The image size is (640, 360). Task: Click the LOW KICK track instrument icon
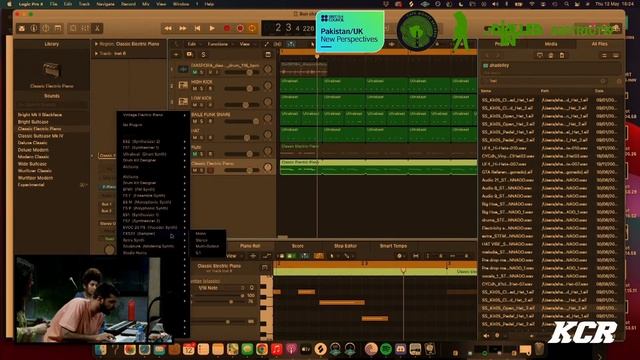pos(183,101)
